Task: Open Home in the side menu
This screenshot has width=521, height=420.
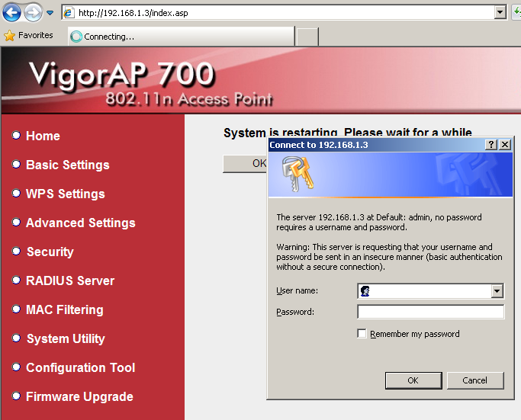Action: (43, 136)
